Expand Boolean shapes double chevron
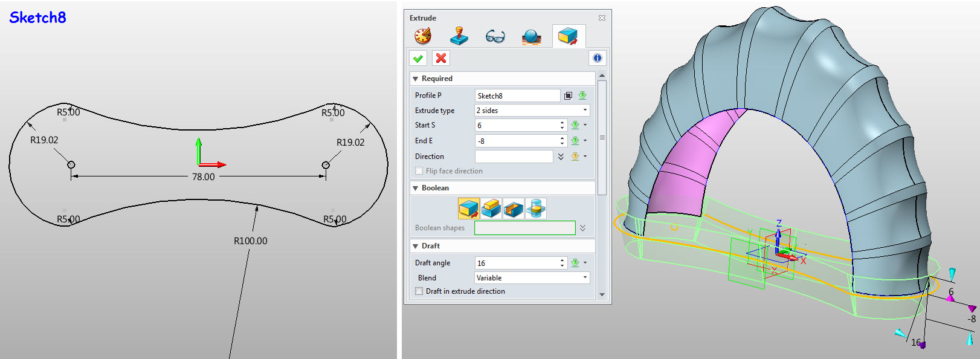 point(582,228)
